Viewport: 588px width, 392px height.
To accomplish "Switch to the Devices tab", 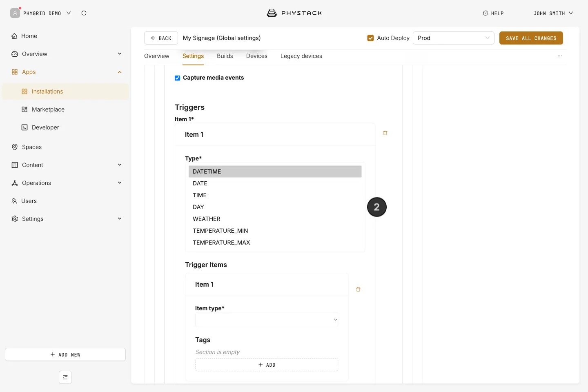I will 257,56.
